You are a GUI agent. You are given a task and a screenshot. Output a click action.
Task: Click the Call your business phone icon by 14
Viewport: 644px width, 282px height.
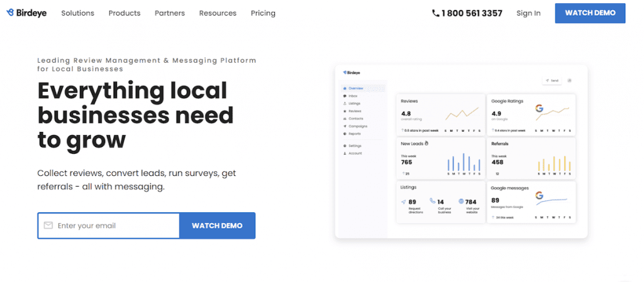coord(432,201)
